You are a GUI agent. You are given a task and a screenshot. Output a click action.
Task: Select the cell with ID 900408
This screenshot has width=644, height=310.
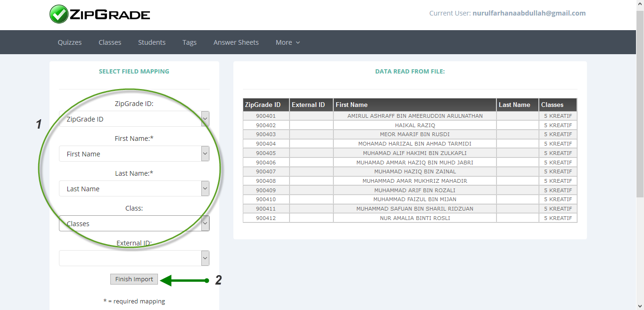(266, 181)
